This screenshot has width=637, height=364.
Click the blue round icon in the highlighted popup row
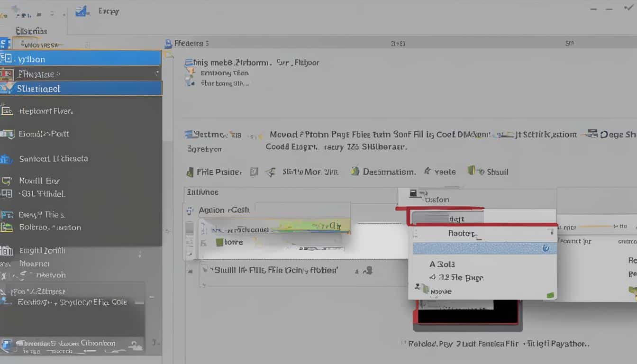coord(546,248)
